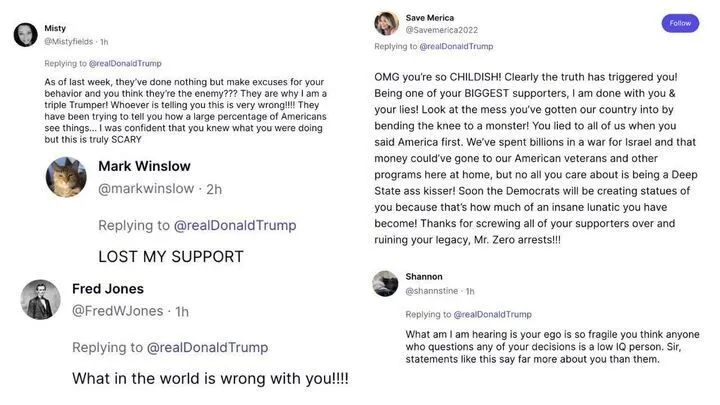This screenshot has height=405, width=720.
Task: Open Save Merica's profile photo
Action: (x=386, y=24)
